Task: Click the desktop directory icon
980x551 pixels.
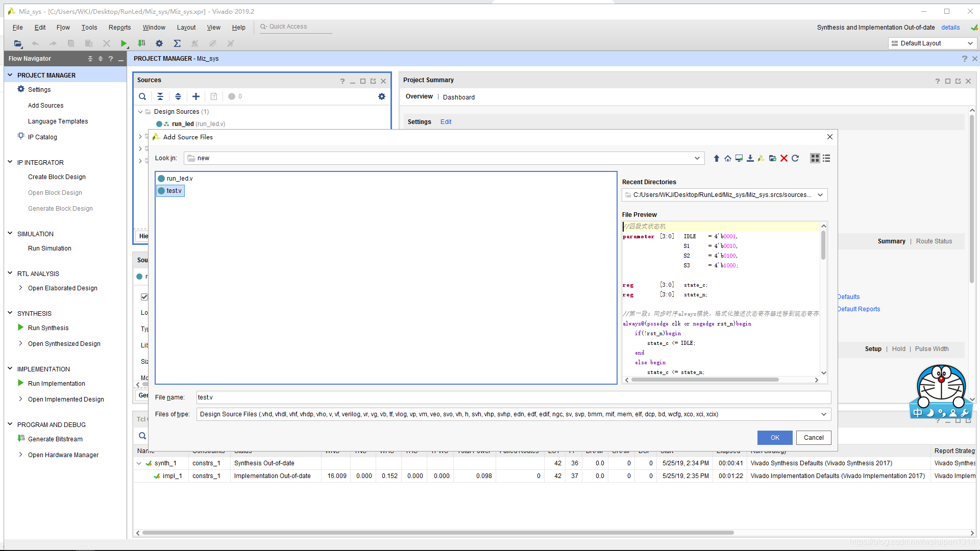Action: pyautogui.click(x=739, y=158)
